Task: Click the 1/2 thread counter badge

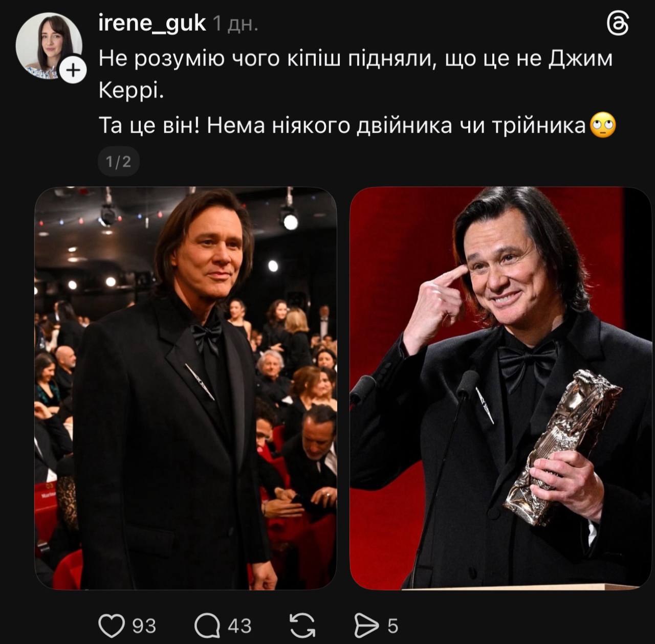Action: pyautogui.click(x=118, y=162)
